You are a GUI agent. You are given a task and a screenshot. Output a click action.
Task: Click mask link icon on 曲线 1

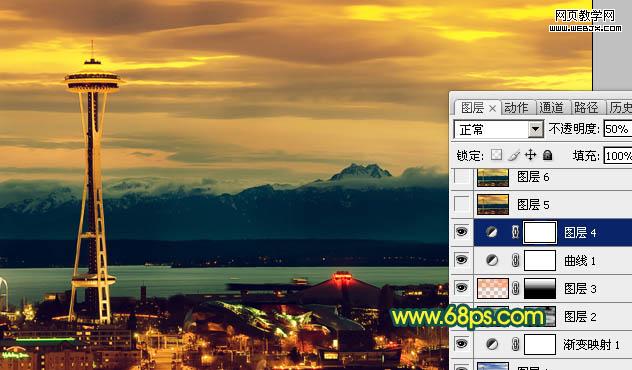point(515,260)
